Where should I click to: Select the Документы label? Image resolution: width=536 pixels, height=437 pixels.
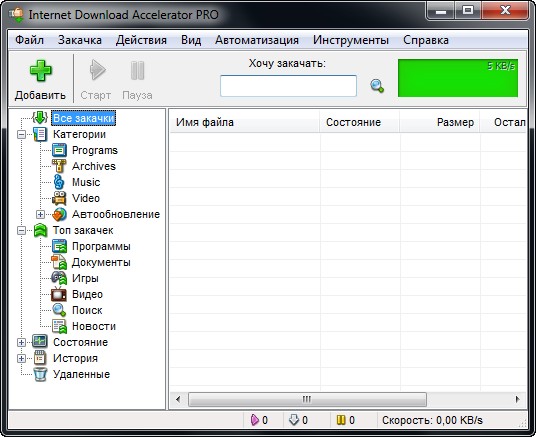[101, 262]
